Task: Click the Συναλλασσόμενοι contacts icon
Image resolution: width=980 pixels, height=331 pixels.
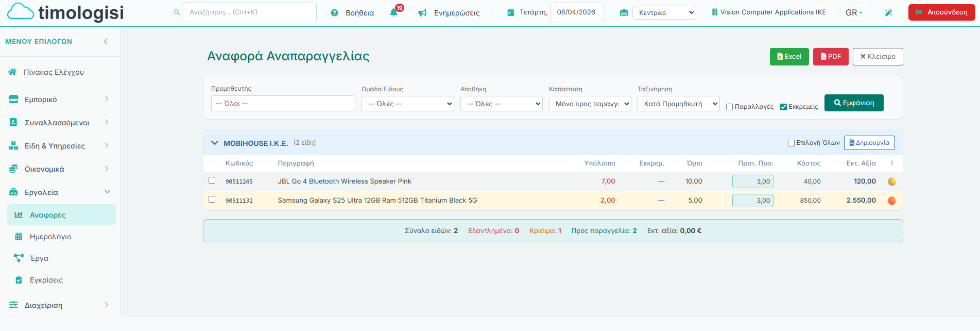Action: [x=13, y=123]
